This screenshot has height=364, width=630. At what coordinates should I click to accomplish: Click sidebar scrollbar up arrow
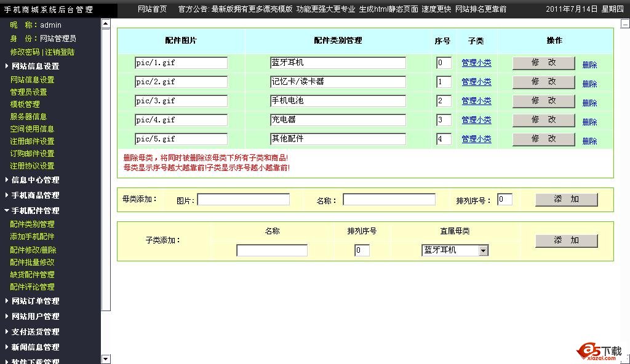click(105, 24)
